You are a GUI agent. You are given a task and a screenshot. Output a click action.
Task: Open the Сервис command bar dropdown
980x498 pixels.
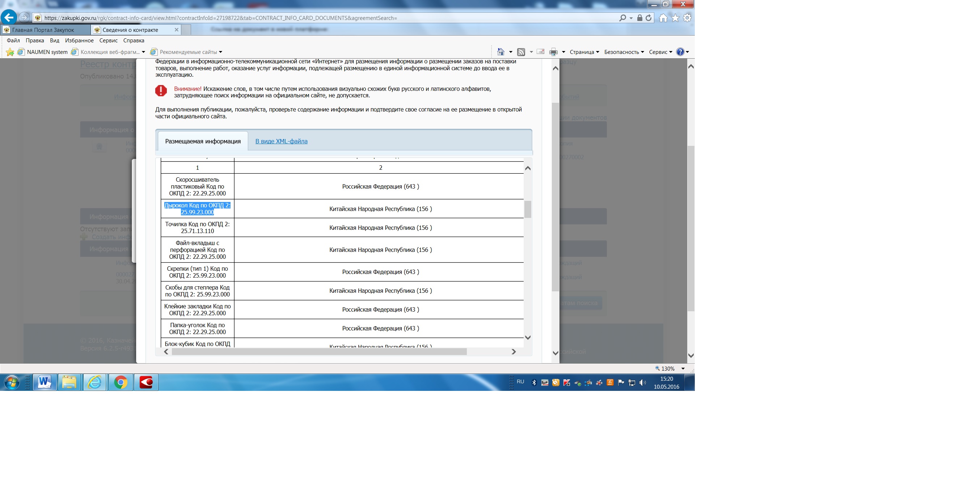click(x=660, y=52)
